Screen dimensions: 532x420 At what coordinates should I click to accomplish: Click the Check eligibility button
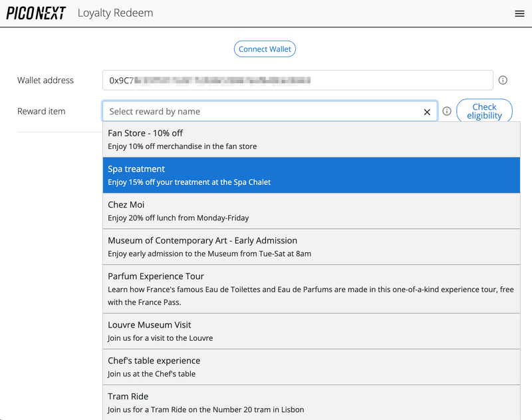pos(484,111)
